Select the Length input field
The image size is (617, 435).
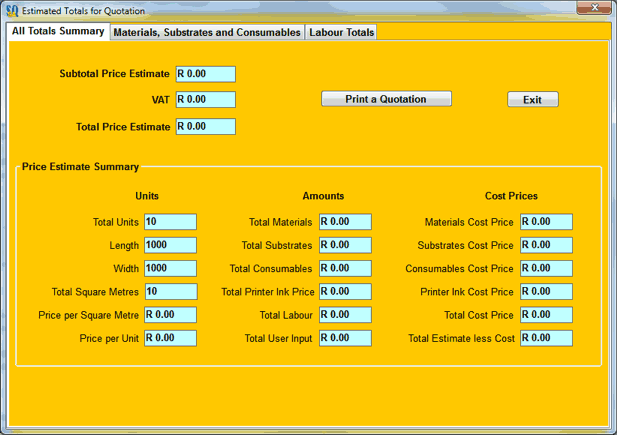pos(170,245)
